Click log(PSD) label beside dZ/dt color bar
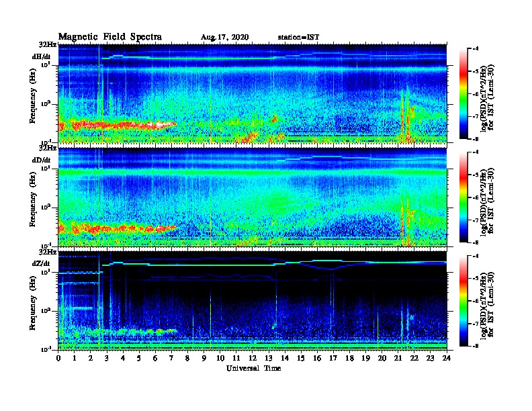532x411 pixels. [x=487, y=304]
